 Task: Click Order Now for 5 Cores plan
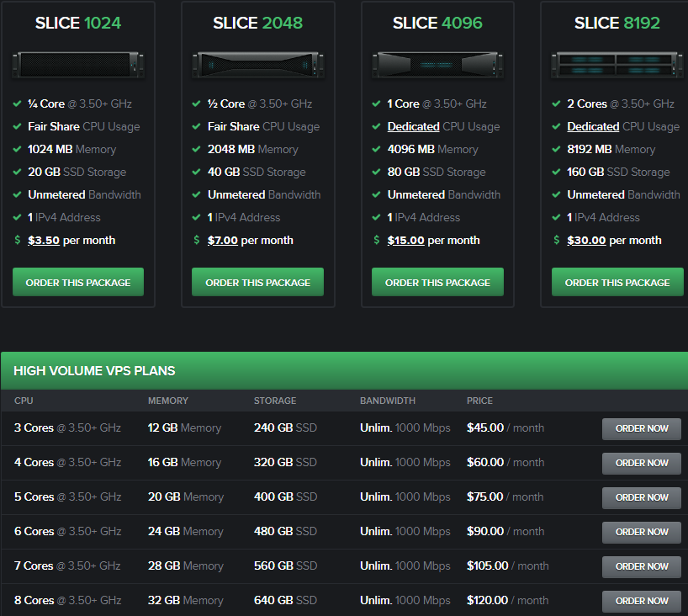[x=642, y=497]
